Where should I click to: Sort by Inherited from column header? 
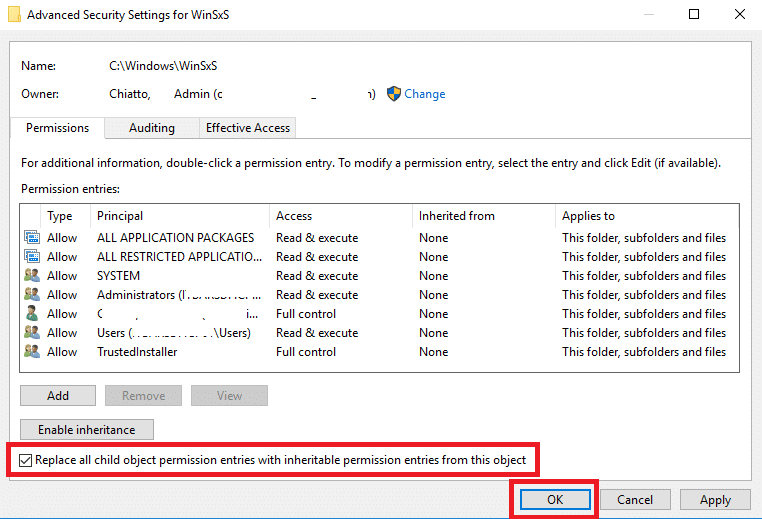(x=484, y=216)
